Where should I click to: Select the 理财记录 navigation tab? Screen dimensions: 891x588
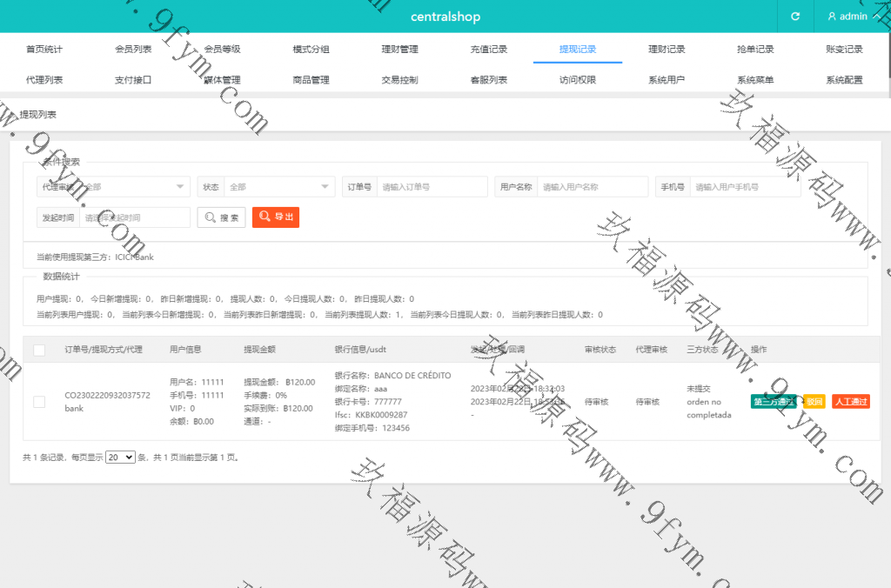667,50
